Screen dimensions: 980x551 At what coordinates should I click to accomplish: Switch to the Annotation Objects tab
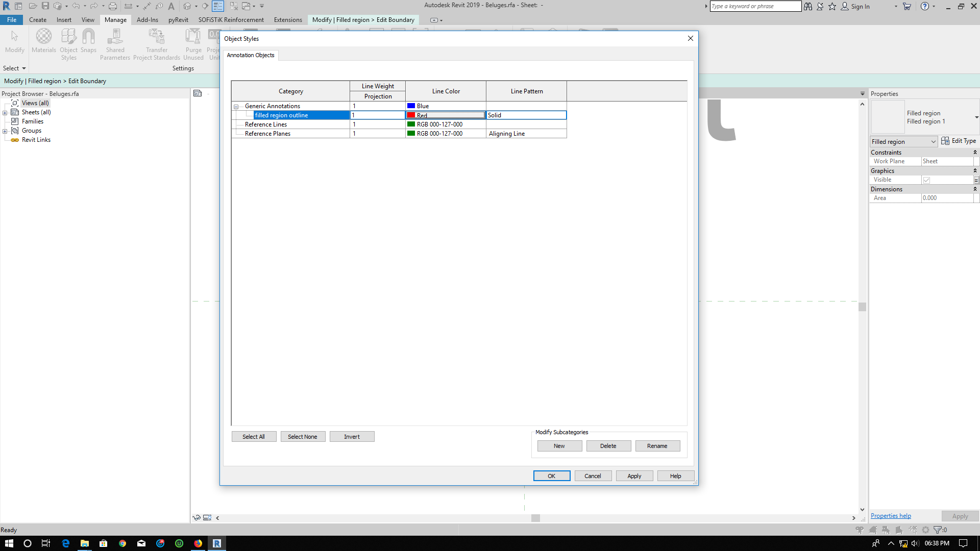[x=251, y=55]
